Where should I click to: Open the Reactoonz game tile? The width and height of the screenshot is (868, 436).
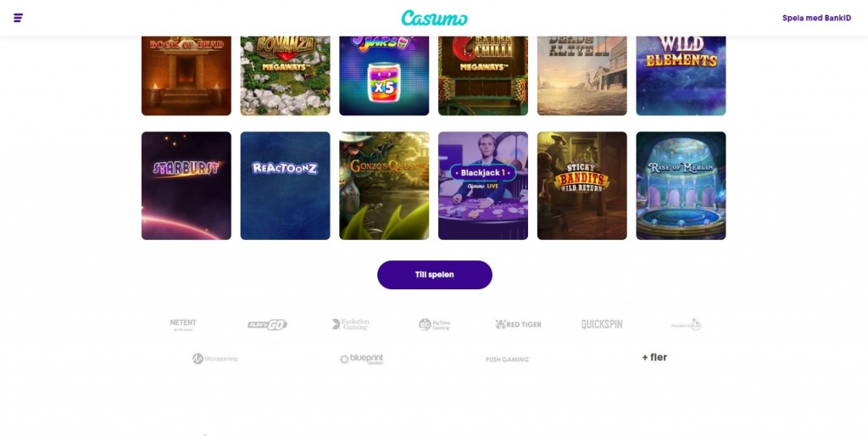(285, 186)
